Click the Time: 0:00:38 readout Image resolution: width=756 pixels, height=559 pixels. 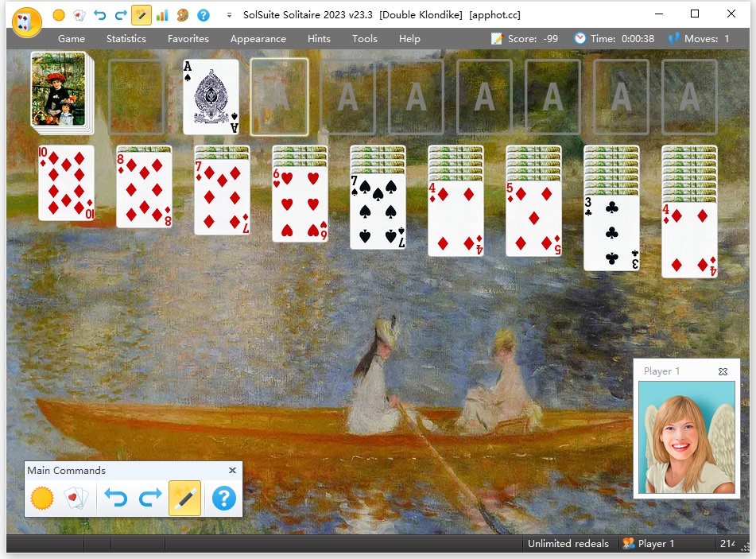tap(622, 39)
